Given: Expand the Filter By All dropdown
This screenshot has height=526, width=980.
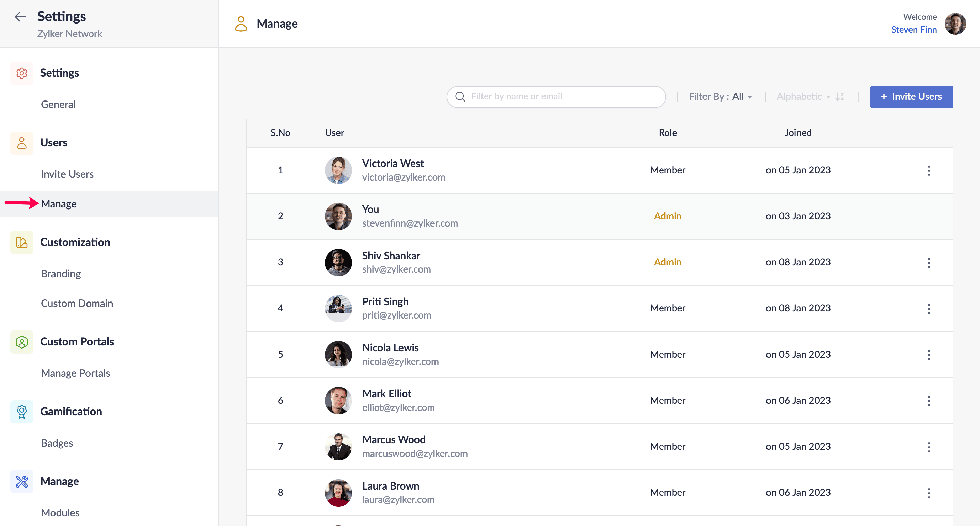Looking at the screenshot, I should coord(720,97).
